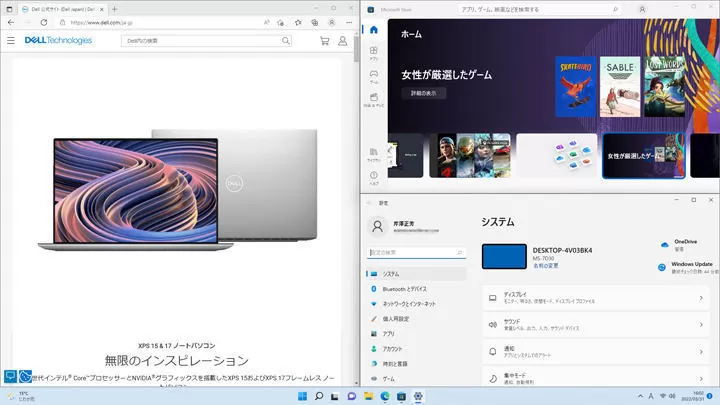The width and height of the screenshot is (720, 405).
Task: Open Edge Collections icon
Action: click(315, 22)
